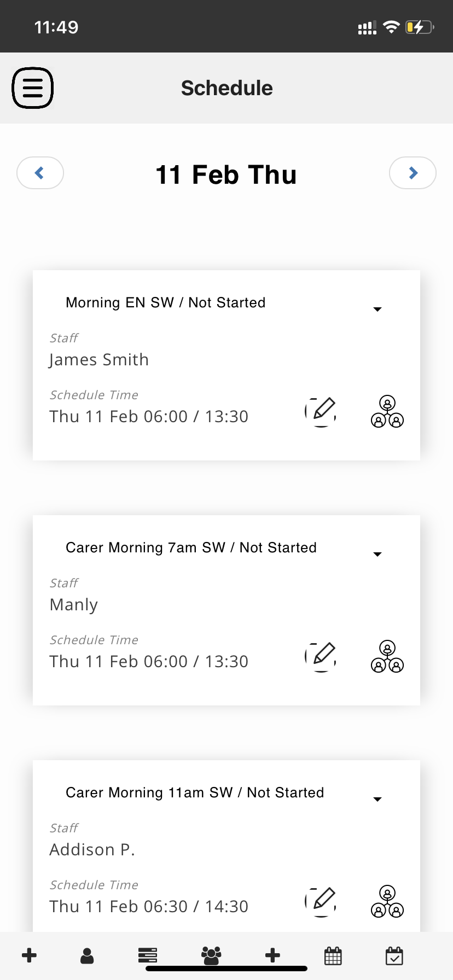Go to the next day with the right arrow
The width and height of the screenshot is (453, 980).
pos(413,173)
